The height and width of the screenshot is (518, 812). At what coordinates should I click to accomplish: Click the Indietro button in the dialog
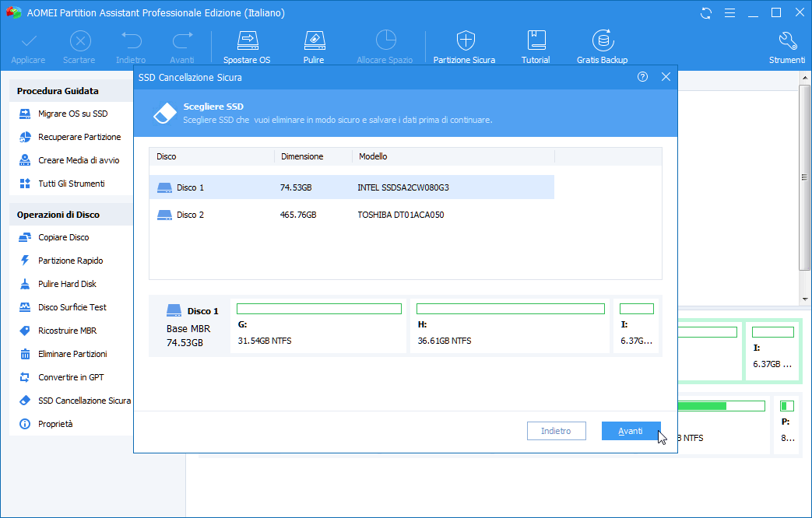click(x=556, y=431)
